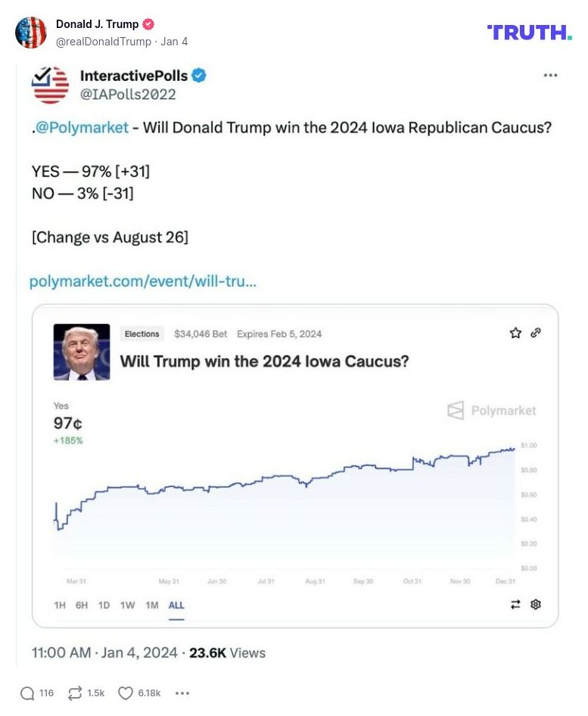Screen dimensions: 588x716
Task: Star the Iowa Caucus market
Action: click(x=515, y=332)
